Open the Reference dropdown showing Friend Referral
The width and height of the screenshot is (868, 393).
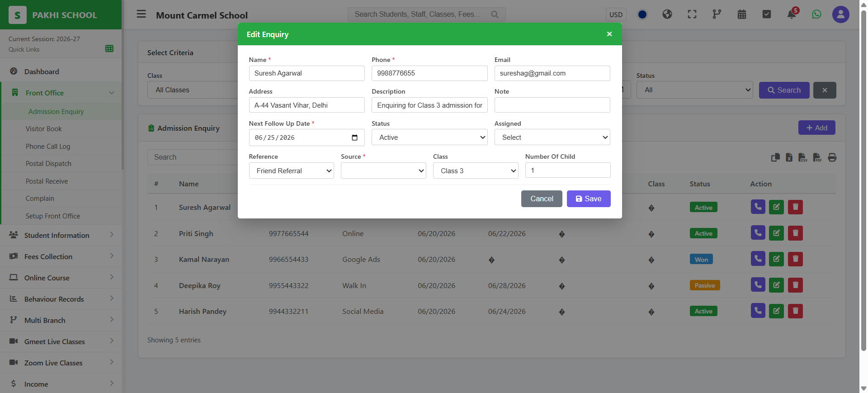point(292,171)
